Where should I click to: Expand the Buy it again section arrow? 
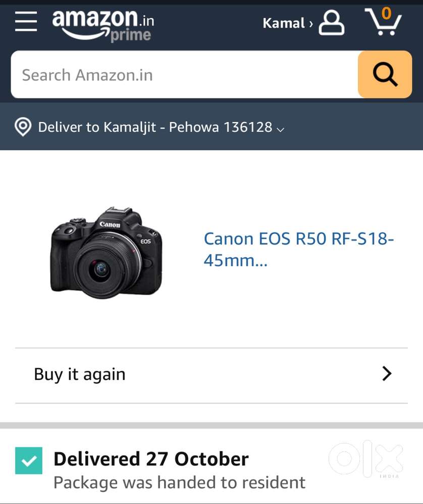coord(387,374)
